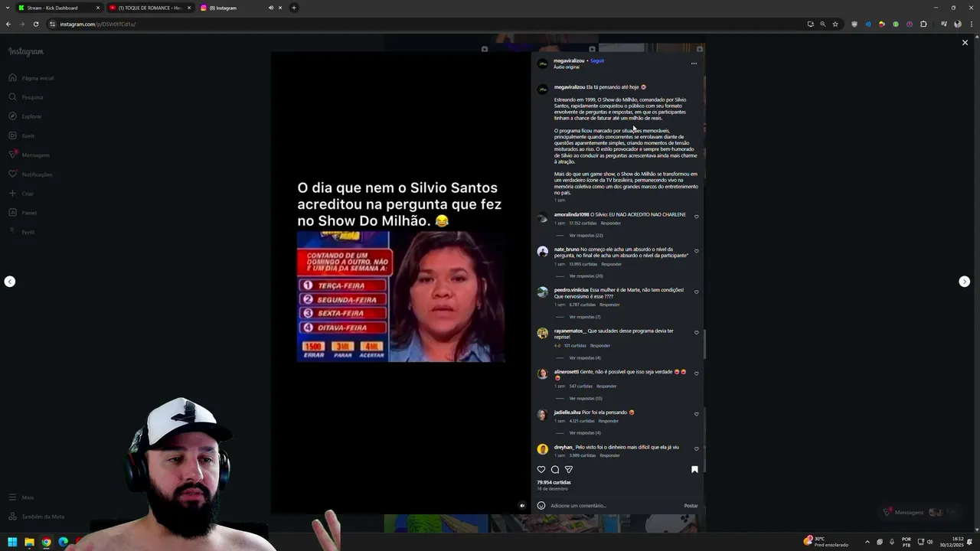Click Seguir to follow megaviralizou

tap(597, 60)
